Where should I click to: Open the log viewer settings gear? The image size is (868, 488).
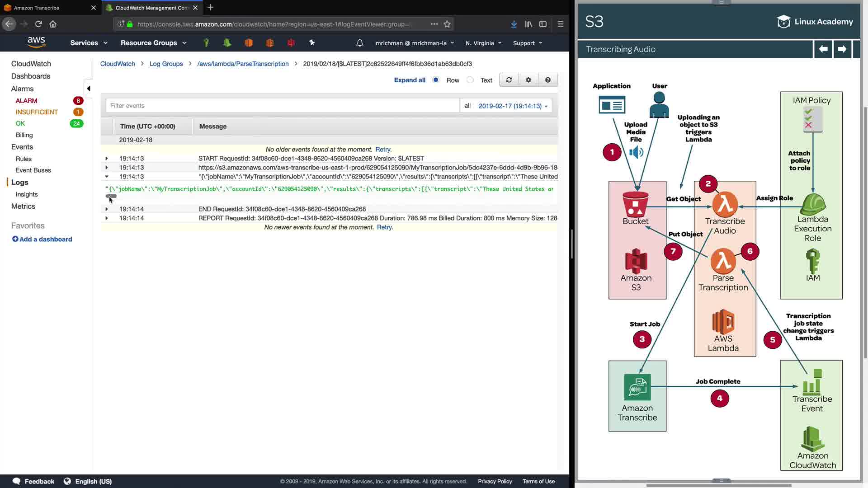(x=528, y=80)
